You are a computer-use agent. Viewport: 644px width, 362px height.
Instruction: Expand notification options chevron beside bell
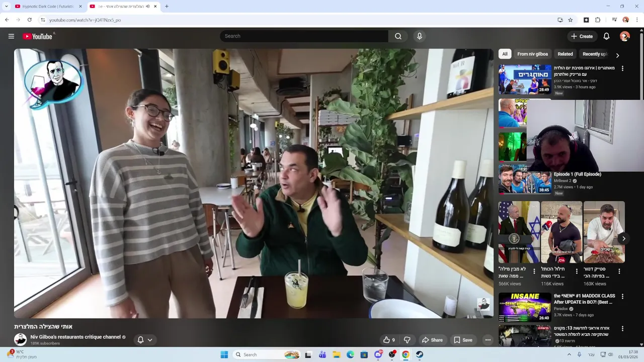(149, 340)
